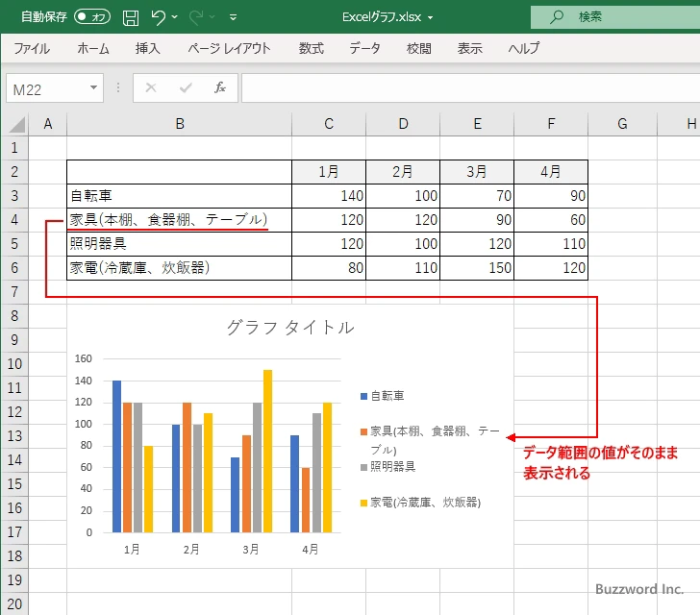
Task: Click the cell containing 140
Action: tap(329, 196)
